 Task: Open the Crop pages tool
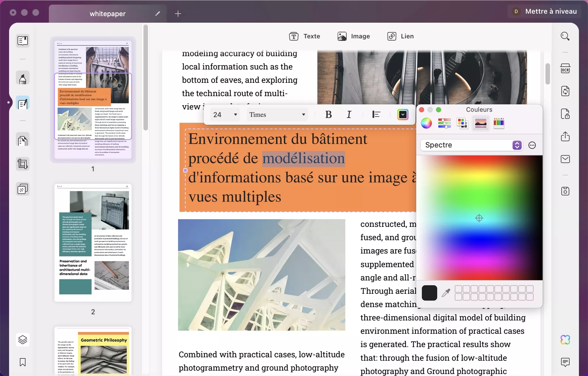[23, 164]
